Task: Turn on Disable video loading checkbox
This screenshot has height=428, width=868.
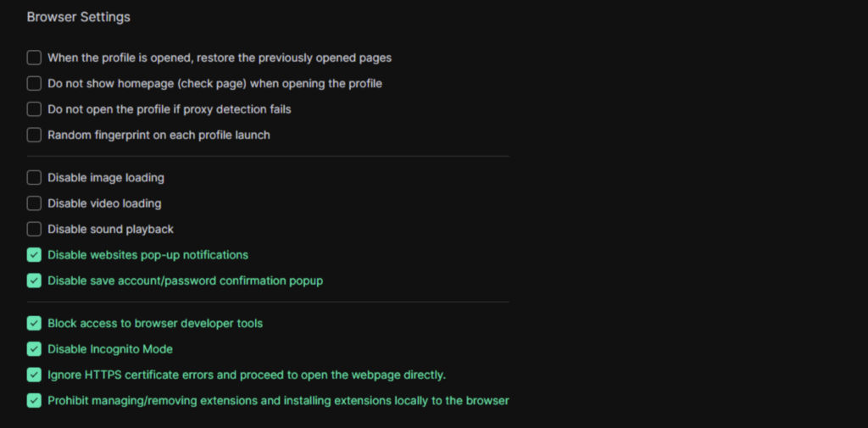Action: click(x=34, y=203)
